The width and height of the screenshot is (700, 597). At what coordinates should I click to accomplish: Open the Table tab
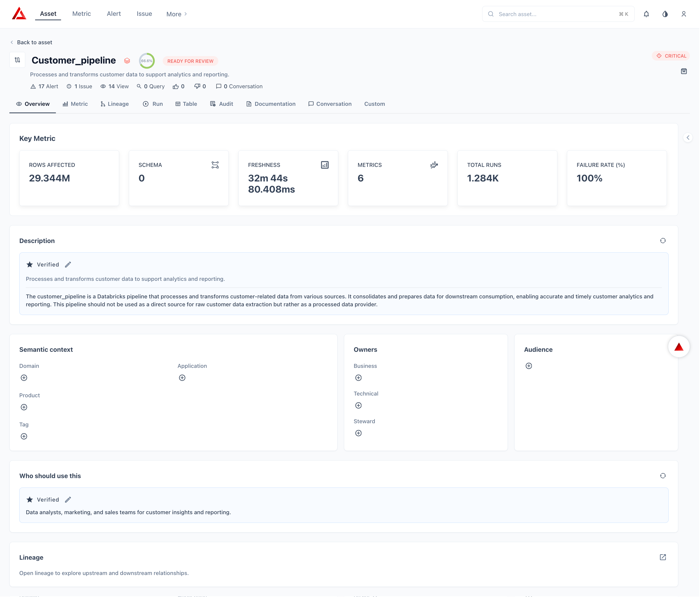[186, 104]
